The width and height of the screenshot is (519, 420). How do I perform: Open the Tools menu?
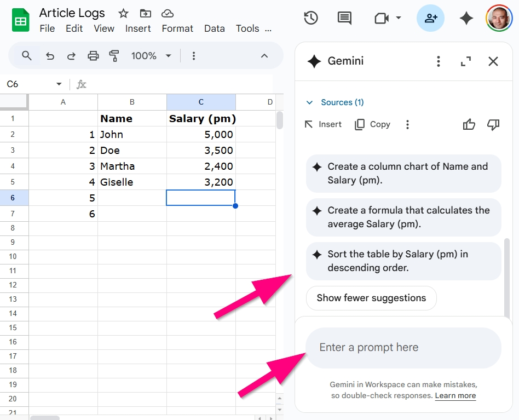pos(247,28)
